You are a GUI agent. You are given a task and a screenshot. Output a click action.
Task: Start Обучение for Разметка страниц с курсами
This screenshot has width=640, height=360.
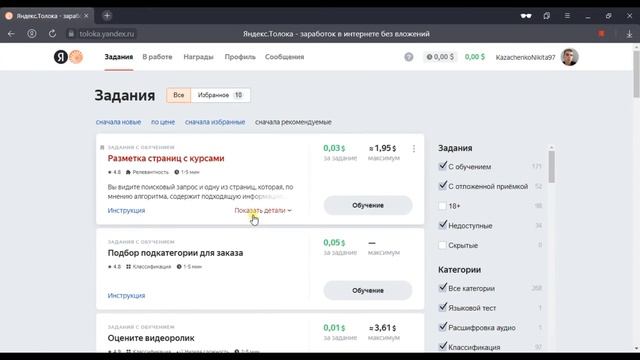click(x=368, y=205)
